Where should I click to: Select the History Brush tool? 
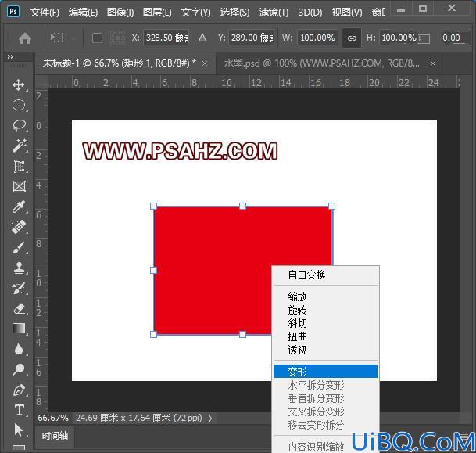pos(19,288)
